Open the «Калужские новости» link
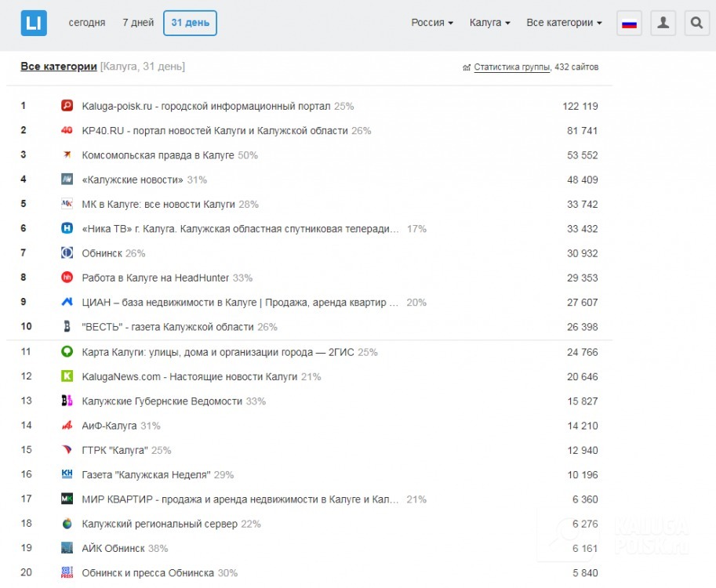The image size is (716, 588). [133, 180]
